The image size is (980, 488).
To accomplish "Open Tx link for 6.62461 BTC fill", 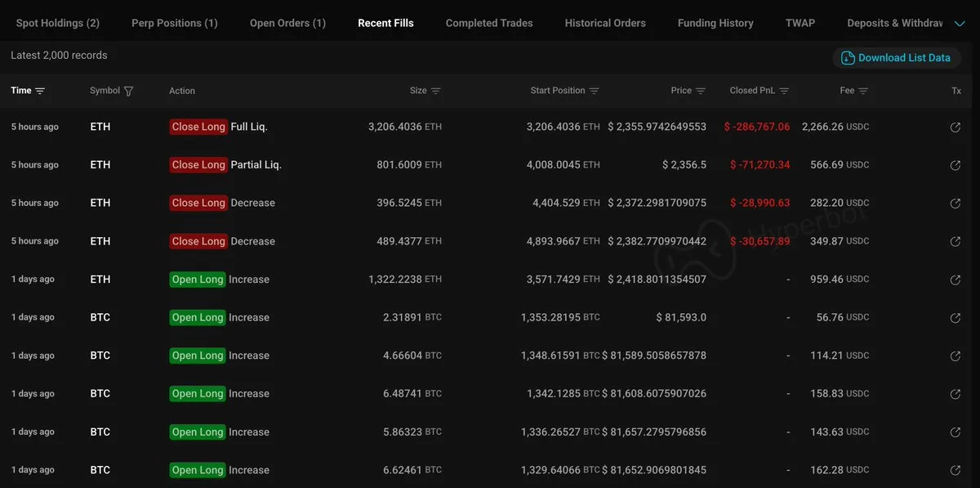I will click(x=955, y=470).
